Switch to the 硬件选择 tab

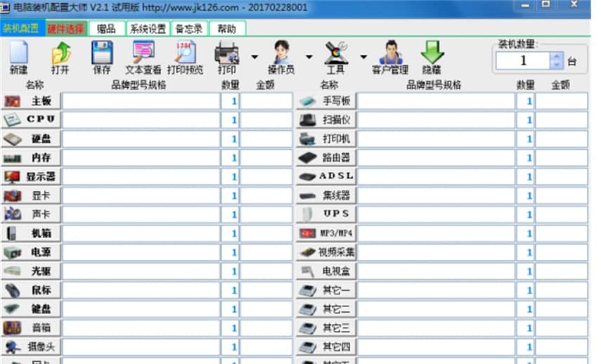(x=66, y=28)
